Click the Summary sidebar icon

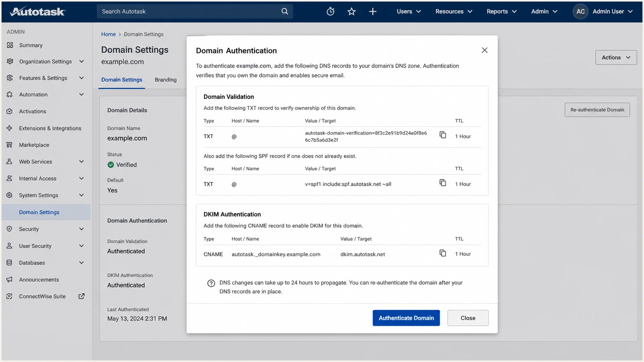coord(10,45)
